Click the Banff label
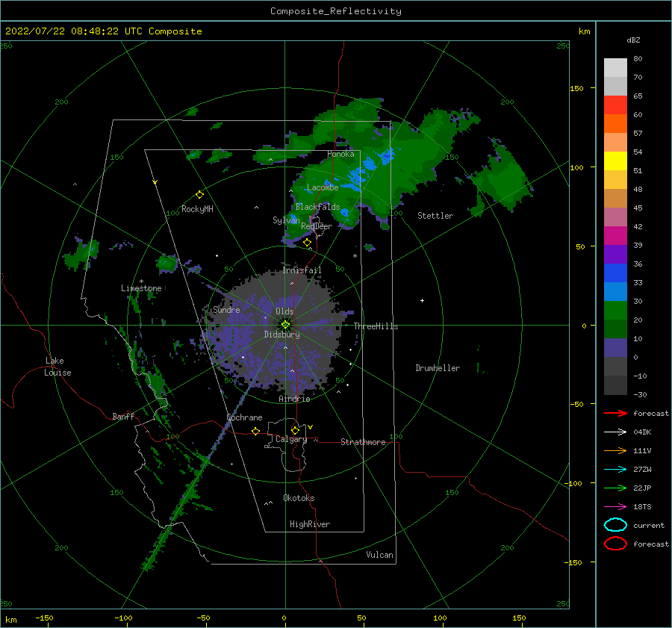Image resolution: width=672 pixels, height=628 pixels. tap(123, 416)
